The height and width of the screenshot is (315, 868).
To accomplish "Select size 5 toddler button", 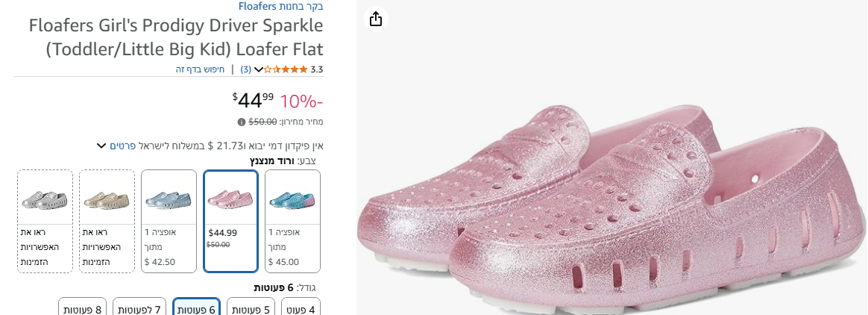I will 251,308.
